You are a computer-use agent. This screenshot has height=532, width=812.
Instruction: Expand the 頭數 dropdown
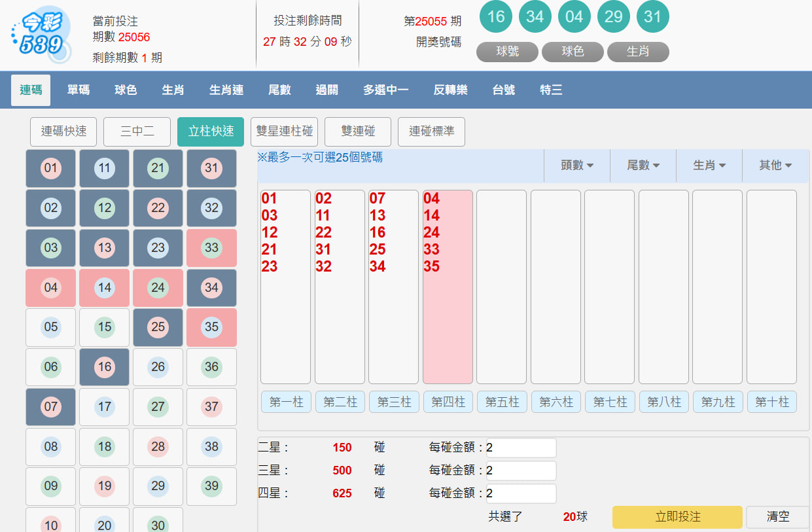(577, 166)
